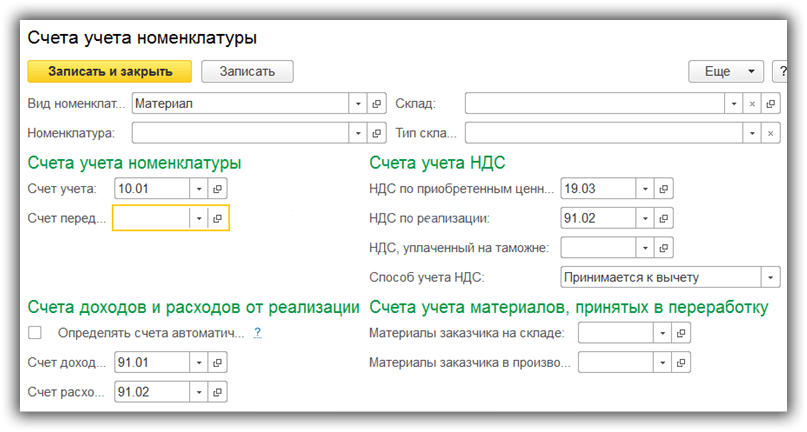Click open icon beside Счет расходов 91.02
The width and height of the screenshot is (807, 432).
click(218, 392)
